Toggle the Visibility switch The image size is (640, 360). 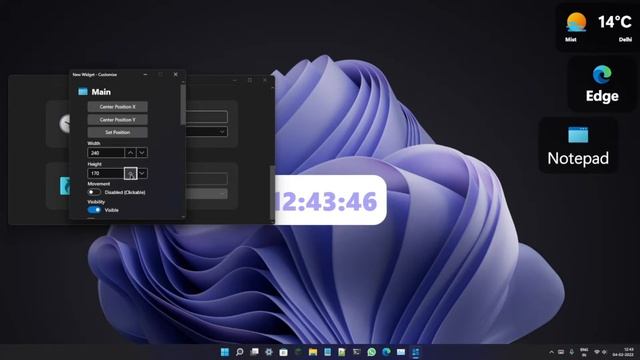94,210
